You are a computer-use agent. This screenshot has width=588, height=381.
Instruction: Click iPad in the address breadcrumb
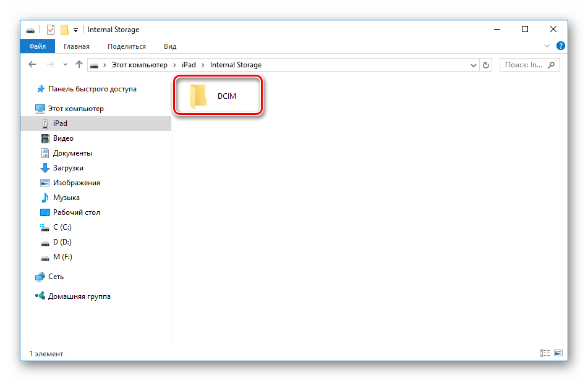click(x=189, y=65)
